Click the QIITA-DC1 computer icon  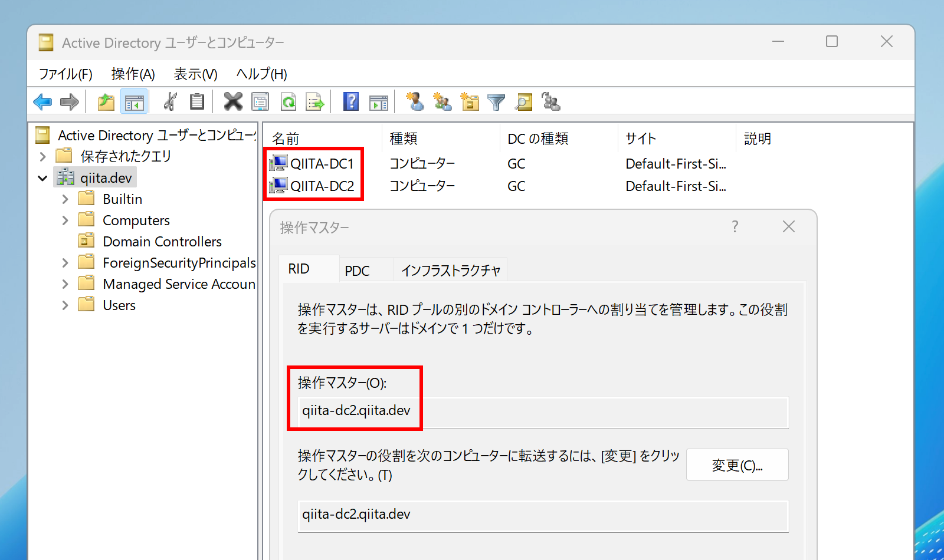tap(278, 163)
